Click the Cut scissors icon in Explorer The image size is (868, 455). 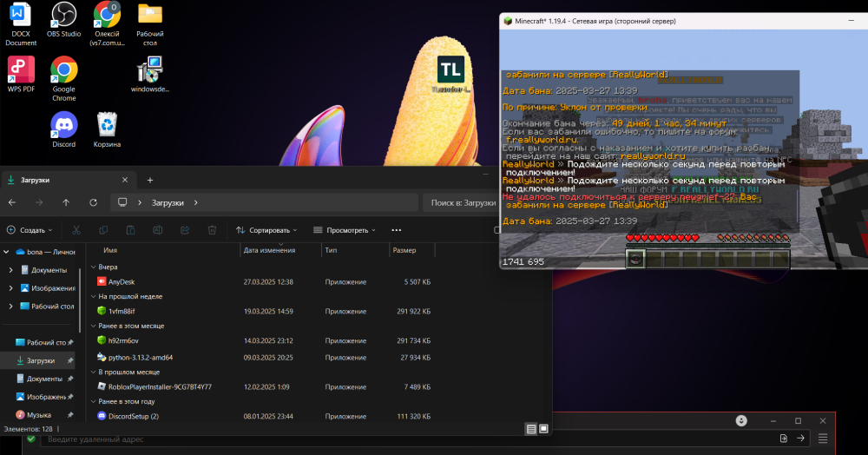tap(76, 230)
